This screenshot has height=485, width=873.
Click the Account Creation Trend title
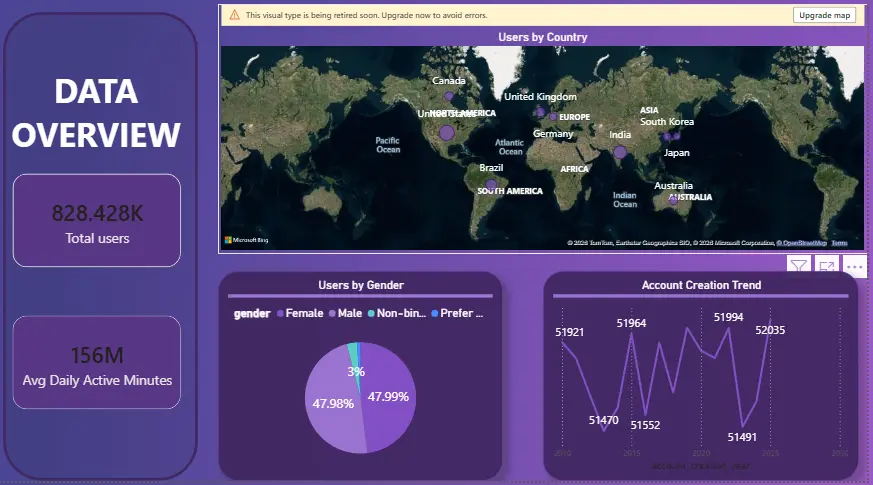(701, 285)
